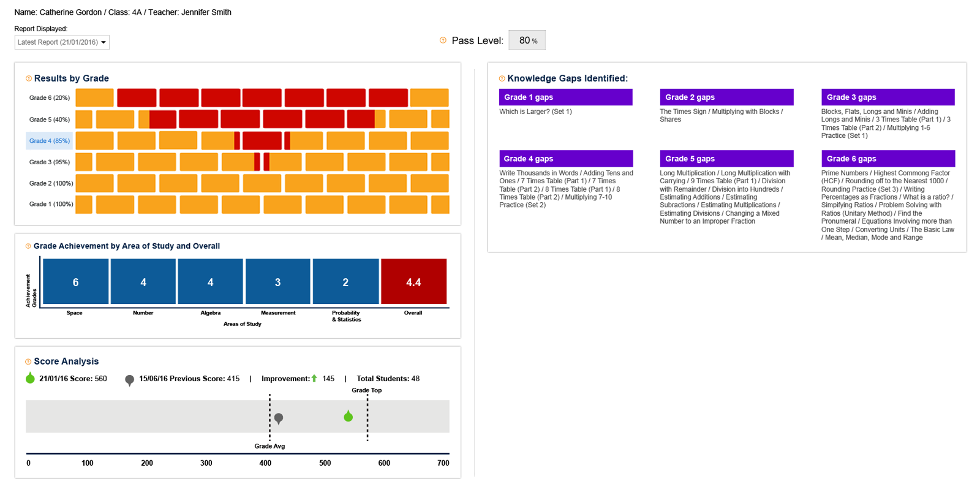Select the Grade 2 (100%) row label
The height and width of the screenshot is (489, 980).
[x=51, y=183]
